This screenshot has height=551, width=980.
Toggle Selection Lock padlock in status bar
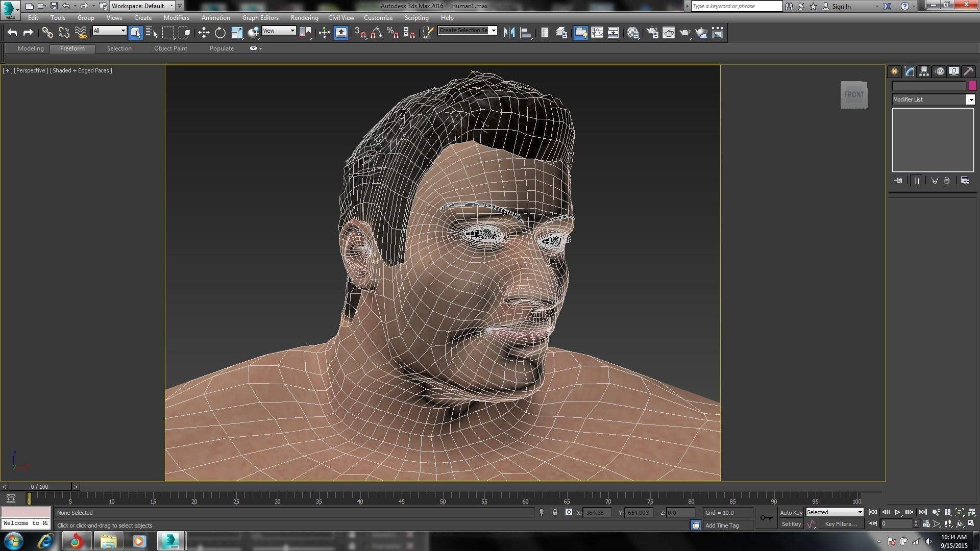[555, 512]
